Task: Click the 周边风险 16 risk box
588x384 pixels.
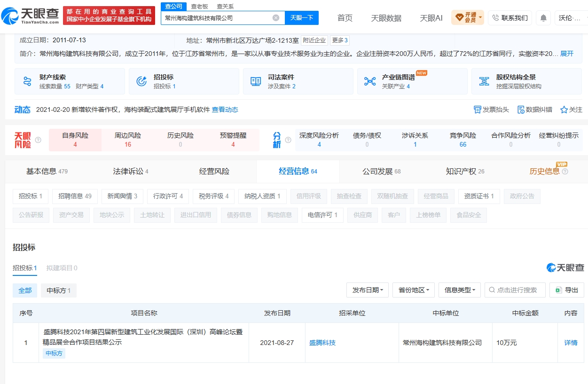Action: (128, 140)
